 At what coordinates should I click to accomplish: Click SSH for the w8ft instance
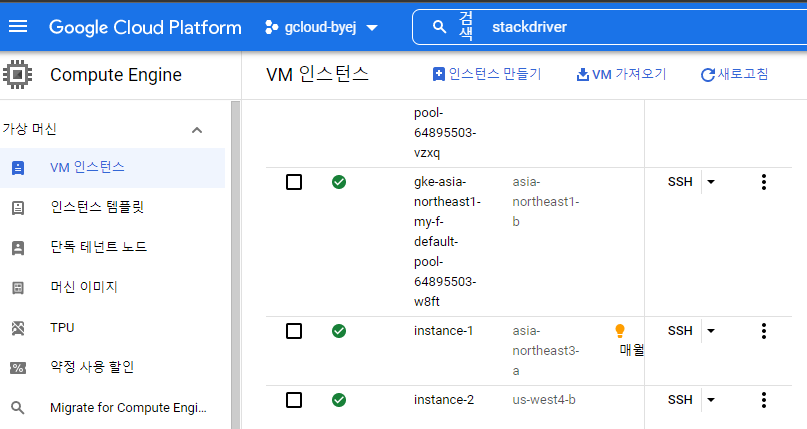(x=680, y=182)
